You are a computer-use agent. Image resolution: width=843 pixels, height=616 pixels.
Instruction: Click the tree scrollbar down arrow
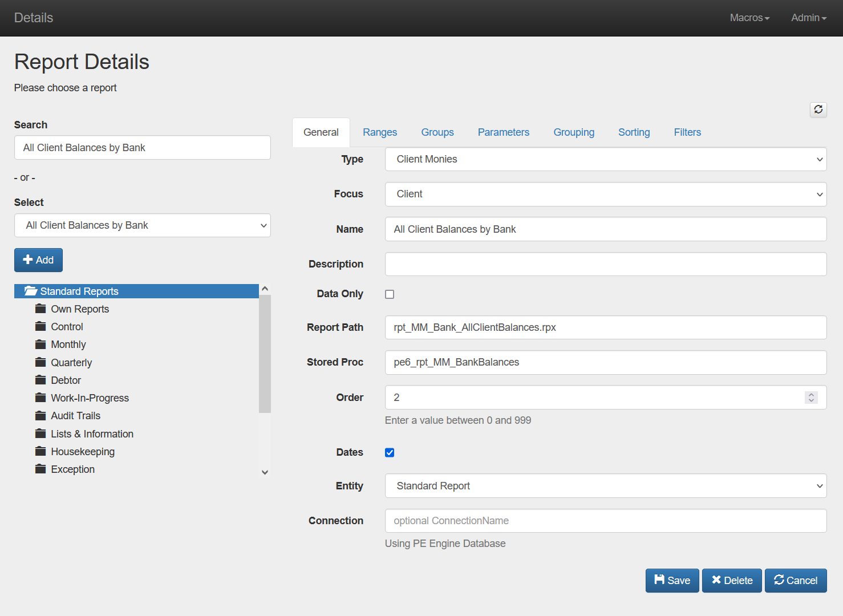[265, 472]
